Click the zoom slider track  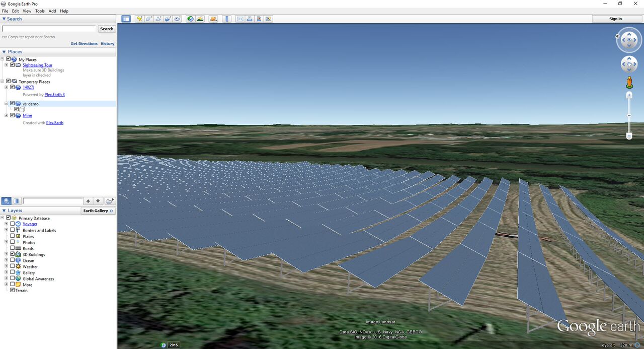(629, 115)
